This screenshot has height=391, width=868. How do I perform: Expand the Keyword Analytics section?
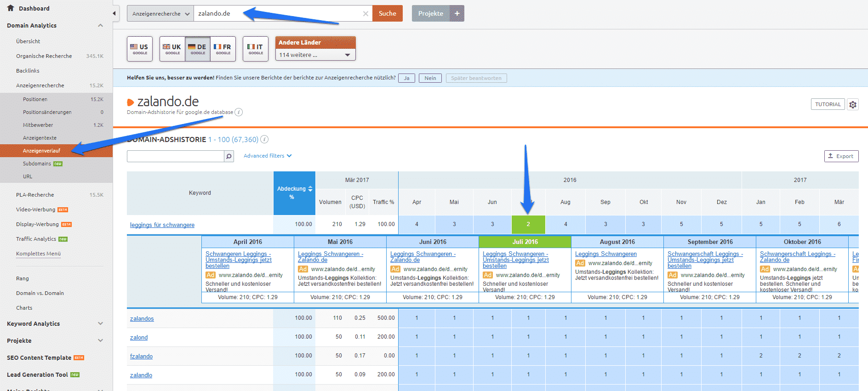click(x=101, y=323)
